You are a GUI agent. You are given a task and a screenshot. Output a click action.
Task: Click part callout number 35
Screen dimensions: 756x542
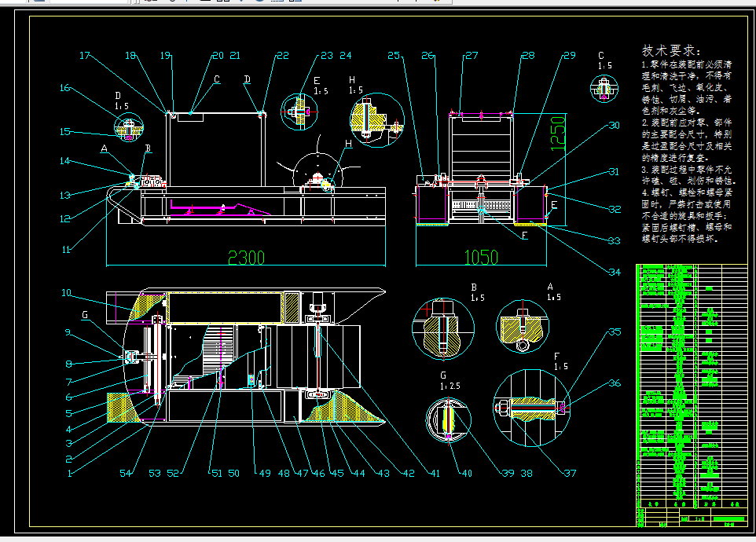click(x=615, y=332)
